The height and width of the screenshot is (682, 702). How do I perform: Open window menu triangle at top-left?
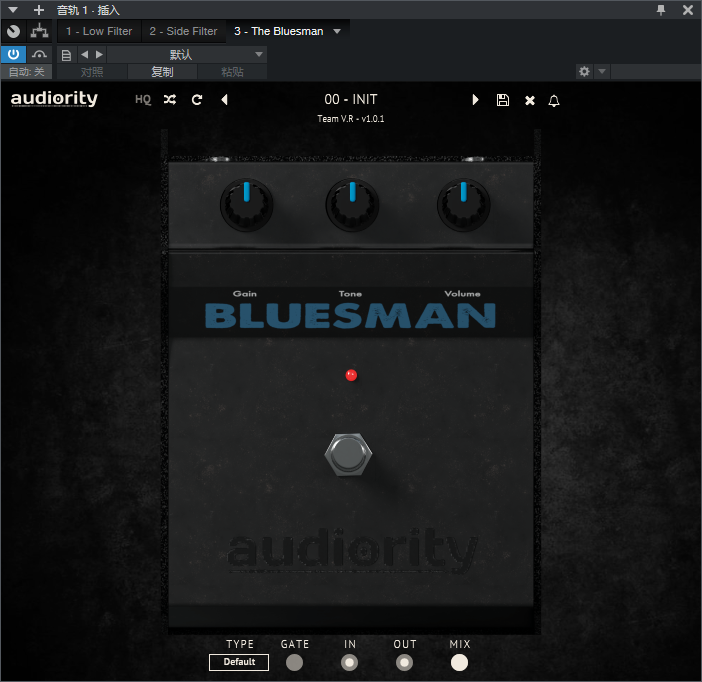[13, 9]
